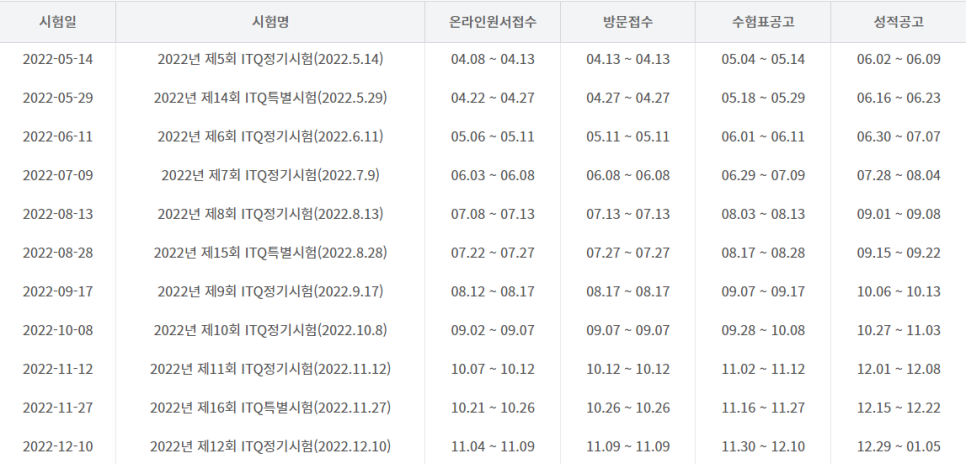The image size is (966, 464).
Task: Click online registration period 04.22 ~ 04.27
Action: pos(493,98)
